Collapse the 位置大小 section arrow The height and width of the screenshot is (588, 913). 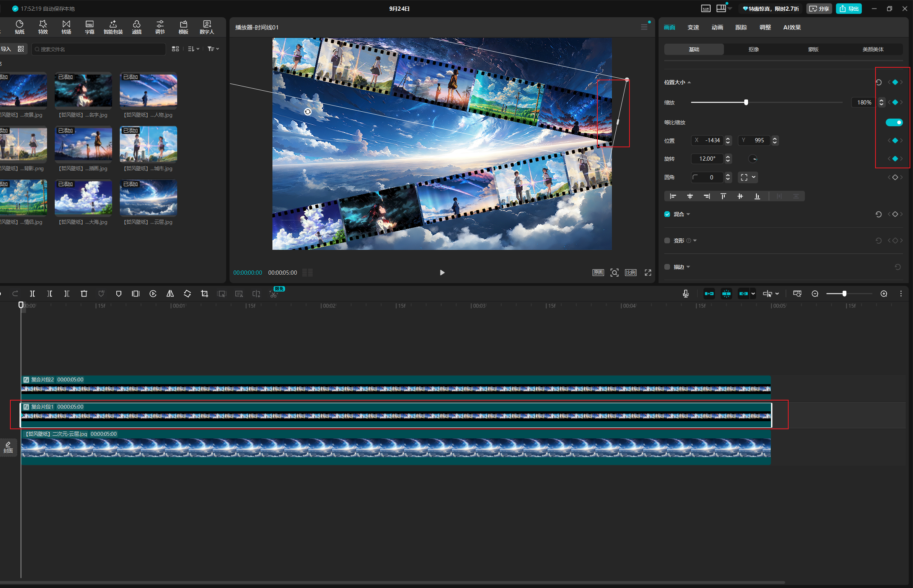click(689, 82)
